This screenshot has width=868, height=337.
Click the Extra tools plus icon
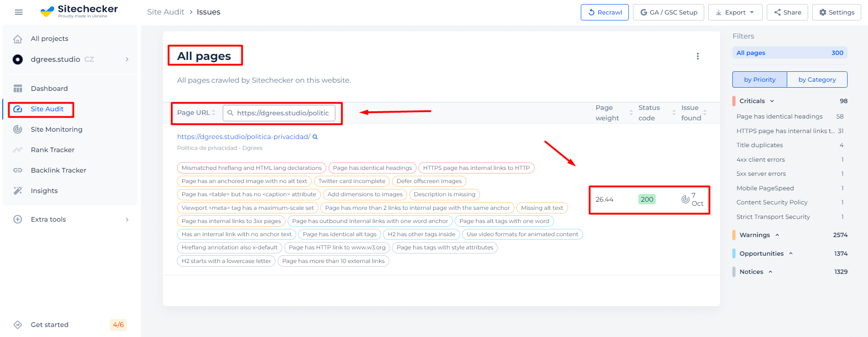[18, 219]
